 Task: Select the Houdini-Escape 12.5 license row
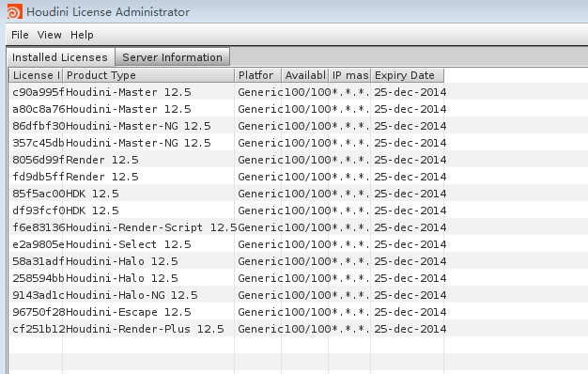tap(226, 312)
